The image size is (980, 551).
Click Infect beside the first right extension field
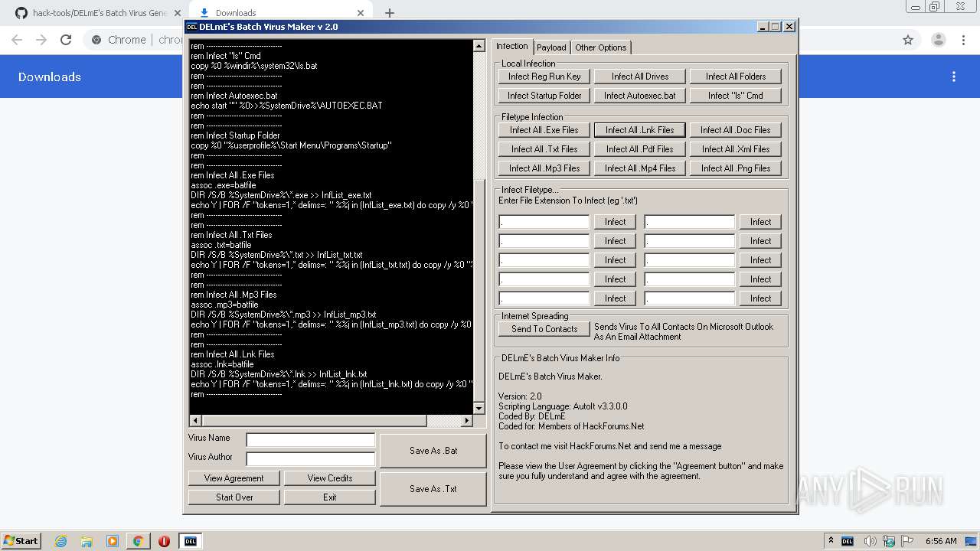point(761,222)
